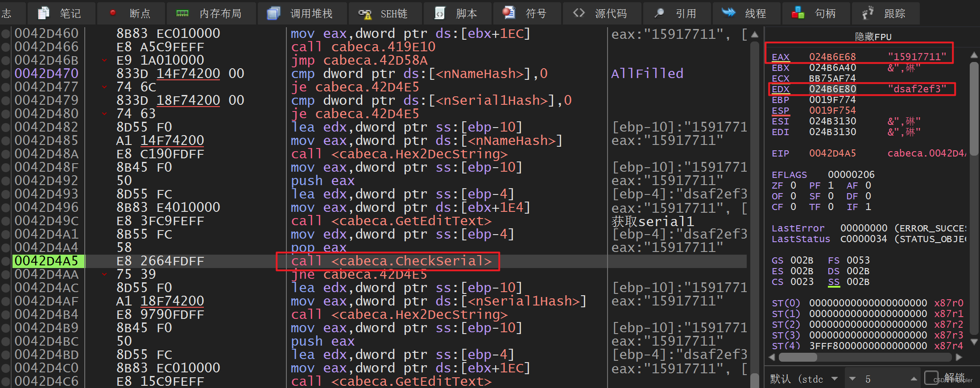Image resolution: width=980 pixels, height=388 pixels.
Task: Select the ESP register value 0019F754
Action: point(832,111)
